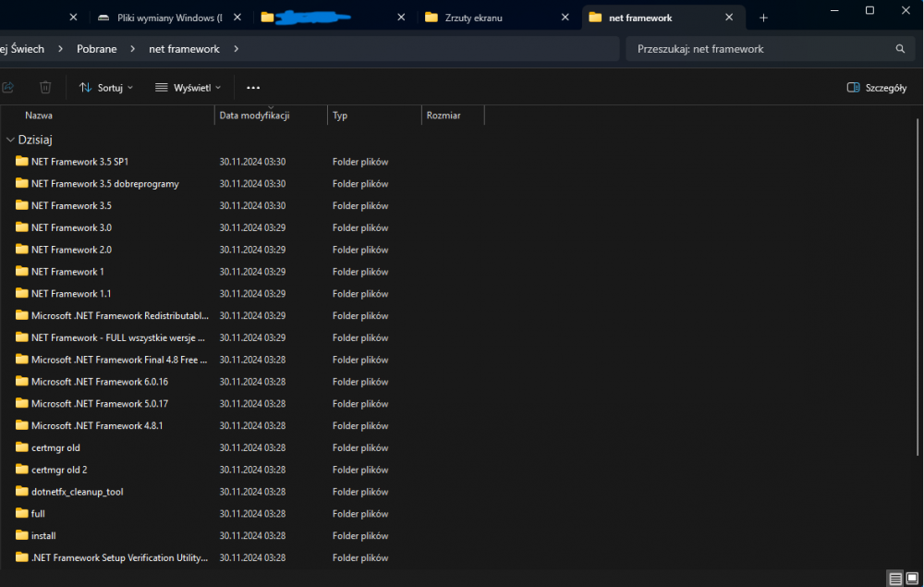Click the Delete trash can icon

(45, 87)
